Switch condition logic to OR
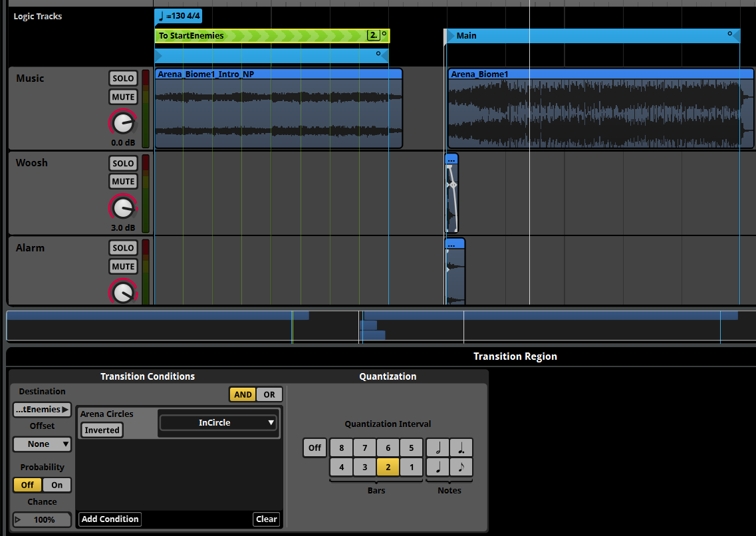The width and height of the screenshot is (756, 536). point(269,394)
